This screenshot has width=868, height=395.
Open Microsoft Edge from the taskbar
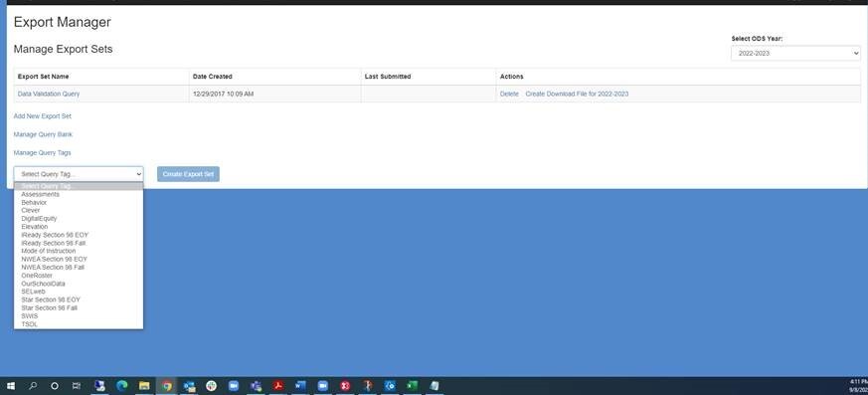click(x=121, y=386)
